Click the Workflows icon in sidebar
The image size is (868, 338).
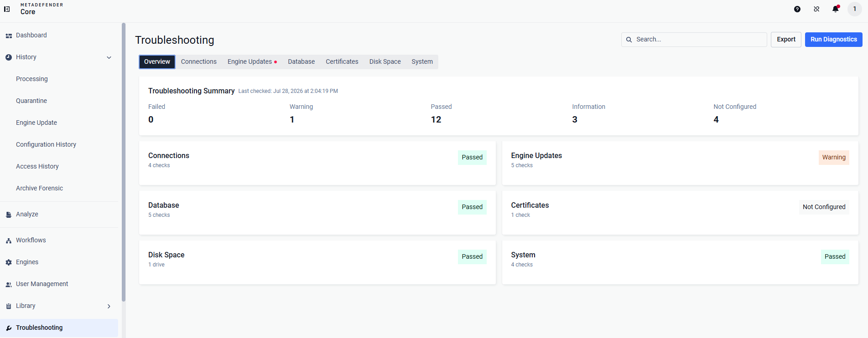point(9,241)
